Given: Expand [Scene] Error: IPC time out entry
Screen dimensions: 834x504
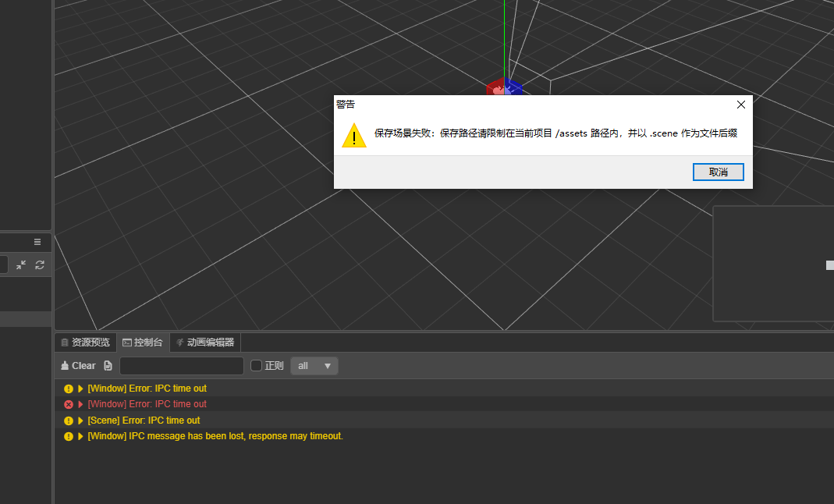Looking at the screenshot, I should tap(81, 421).
